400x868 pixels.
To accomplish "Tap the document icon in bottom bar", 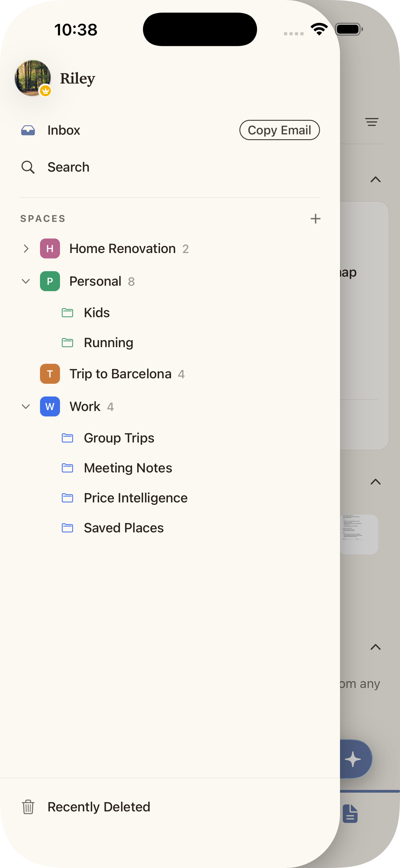I will pos(350,814).
